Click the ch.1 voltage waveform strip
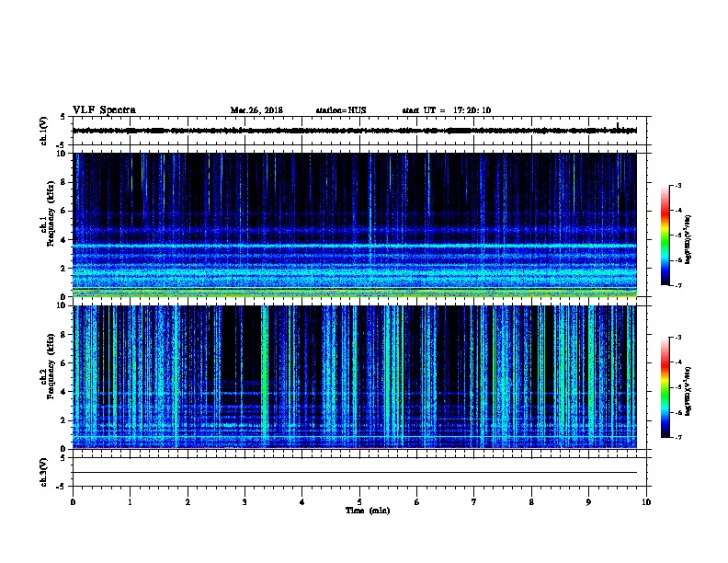728x563 pixels. click(x=355, y=131)
